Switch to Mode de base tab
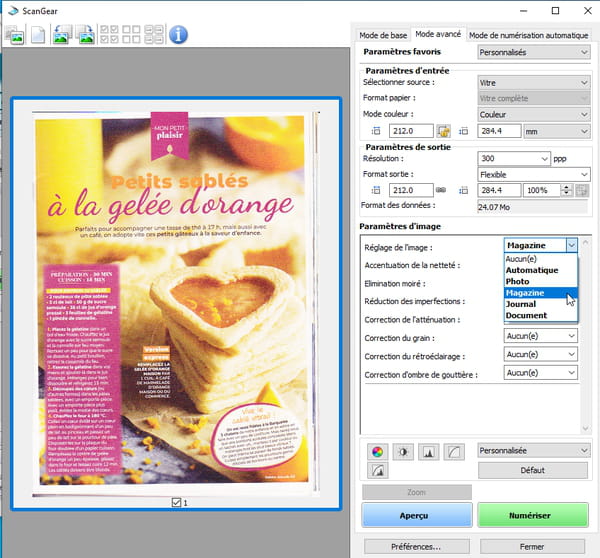This screenshot has width=600, height=558. coord(383,36)
